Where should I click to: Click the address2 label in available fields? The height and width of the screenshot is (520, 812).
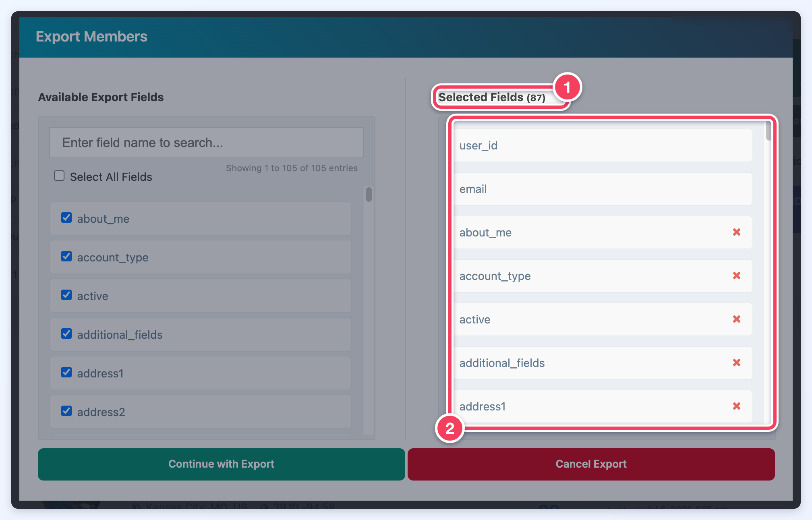coord(101,412)
